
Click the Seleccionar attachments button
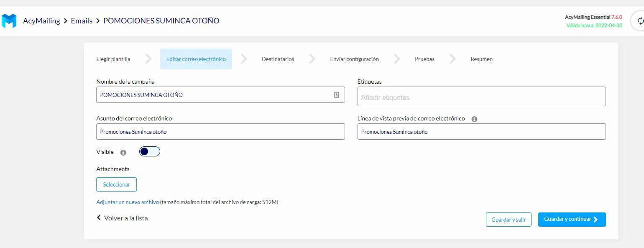(116, 184)
